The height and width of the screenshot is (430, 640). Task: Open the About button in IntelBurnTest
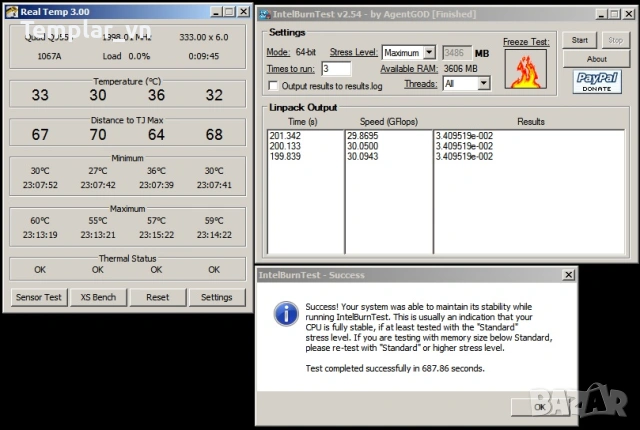[x=596, y=59]
